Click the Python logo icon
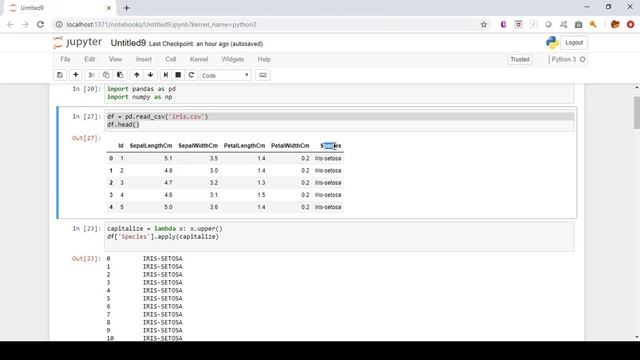This screenshot has height=360, width=640. [552, 42]
